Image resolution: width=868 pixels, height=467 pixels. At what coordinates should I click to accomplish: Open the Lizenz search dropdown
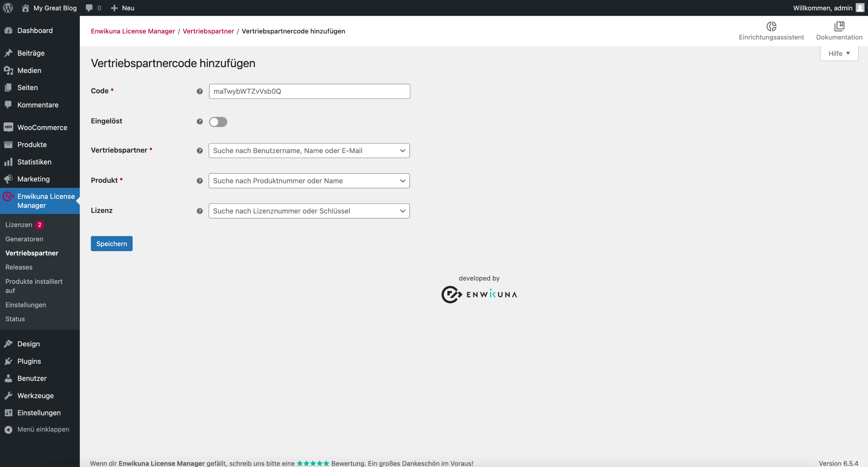[x=309, y=211]
